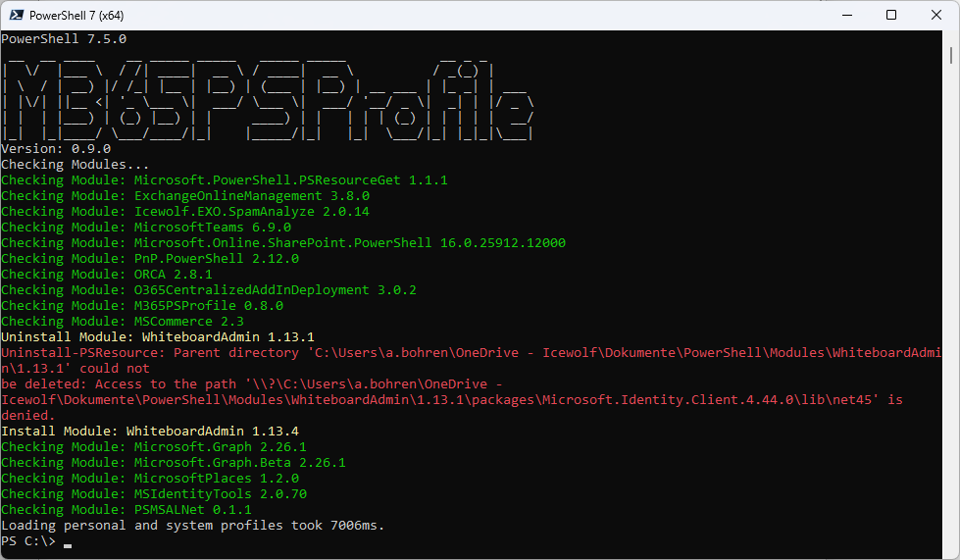Minimize the PowerShell 7 window
Image resolution: width=960 pixels, height=560 pixels.
pyautogui.click(x=847, y=15)
